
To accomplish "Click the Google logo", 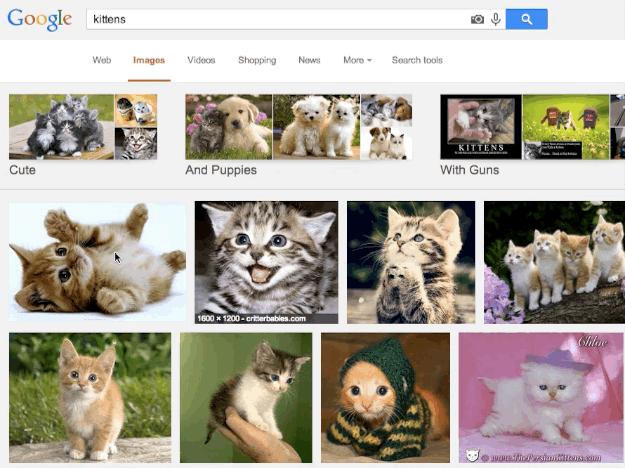I will 39,20.
